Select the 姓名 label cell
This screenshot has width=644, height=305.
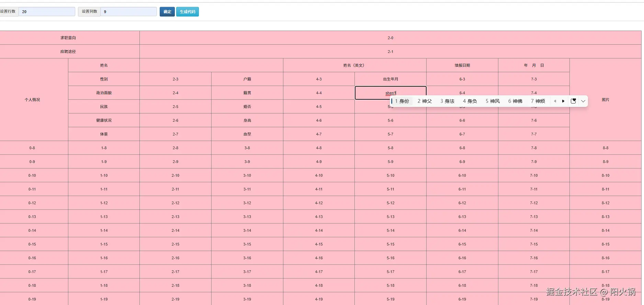(104, 65)
